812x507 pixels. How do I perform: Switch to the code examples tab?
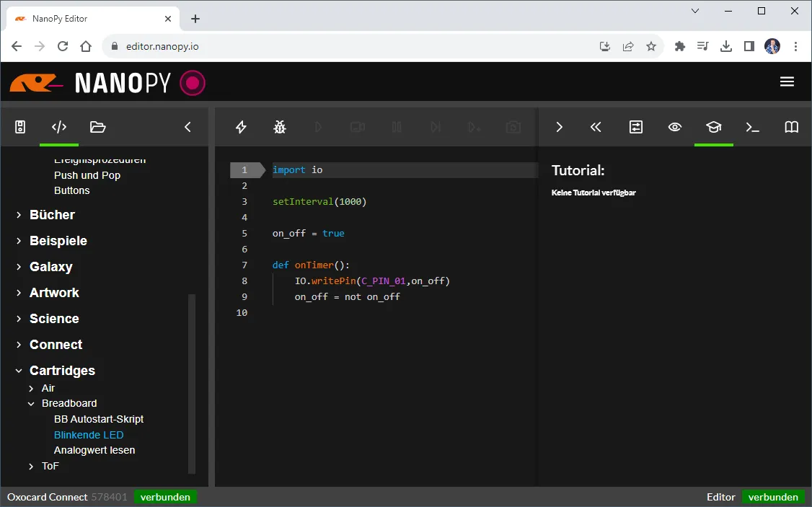59,127
